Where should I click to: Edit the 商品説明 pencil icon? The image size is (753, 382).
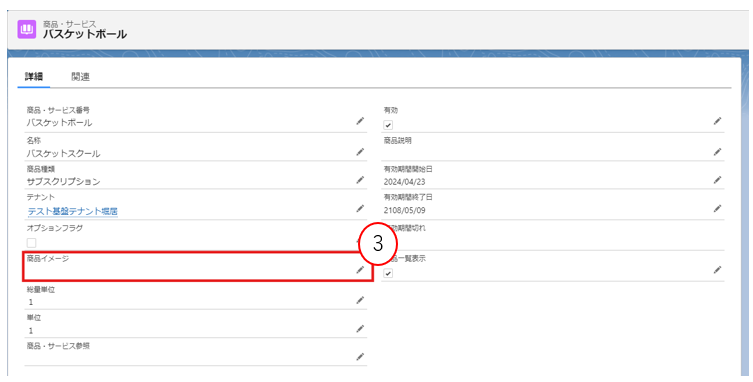(717, 152)
